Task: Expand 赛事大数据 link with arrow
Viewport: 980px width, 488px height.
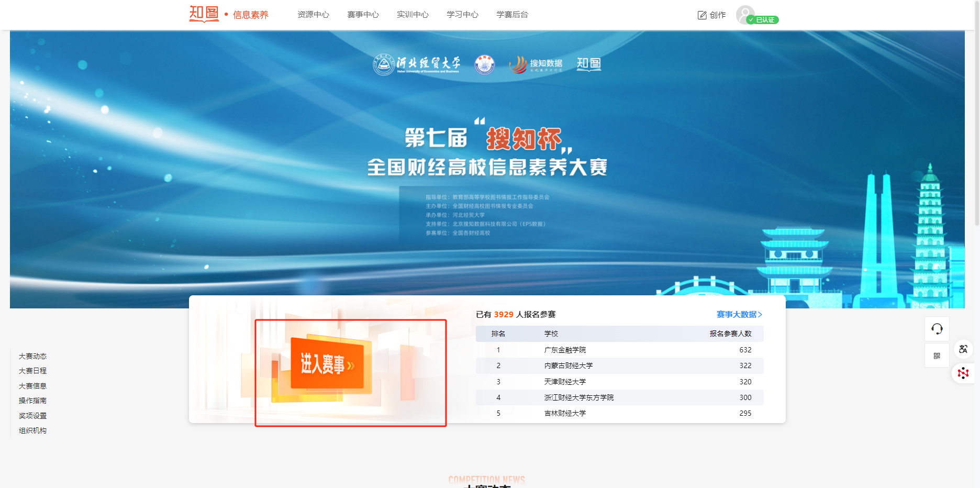Action: click(x=739, y=314)
